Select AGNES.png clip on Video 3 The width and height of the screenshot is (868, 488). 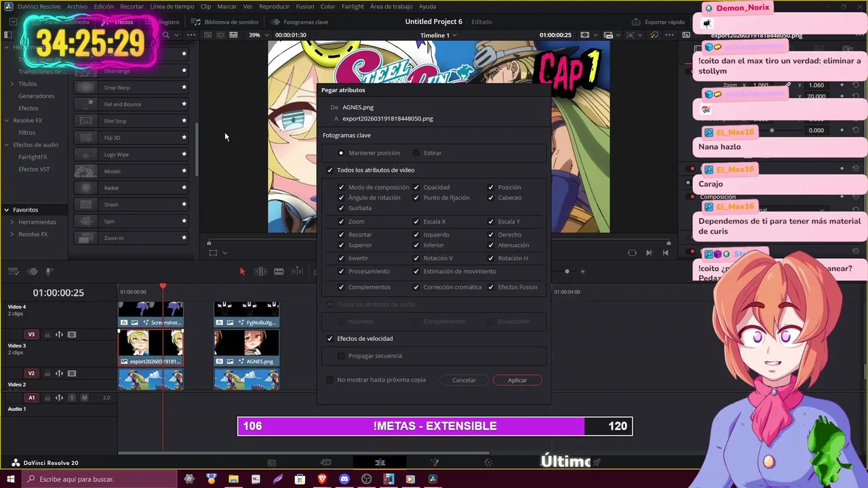click(x=247, y=348)
